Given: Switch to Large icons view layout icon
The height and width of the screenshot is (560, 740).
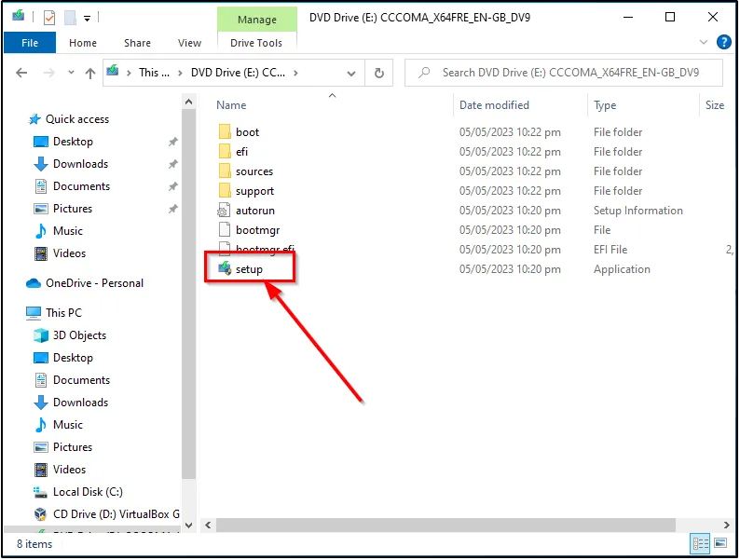Looking at the screenshot, I should (720, 543).
